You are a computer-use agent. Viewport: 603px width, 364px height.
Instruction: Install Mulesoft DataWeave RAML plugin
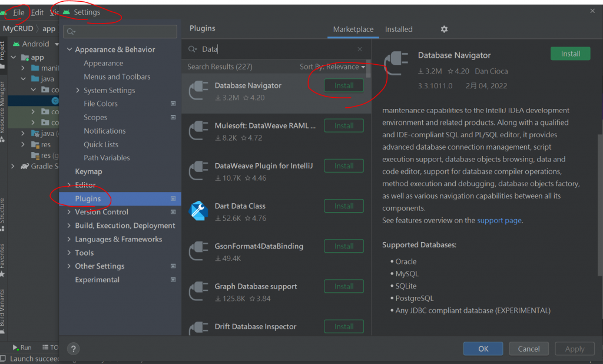point(344,126)
